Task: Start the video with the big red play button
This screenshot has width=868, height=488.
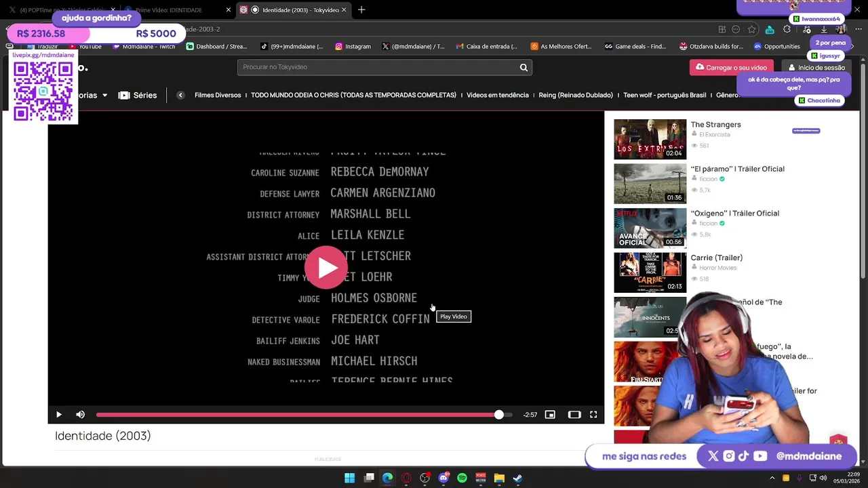Action: pos(326,268)
